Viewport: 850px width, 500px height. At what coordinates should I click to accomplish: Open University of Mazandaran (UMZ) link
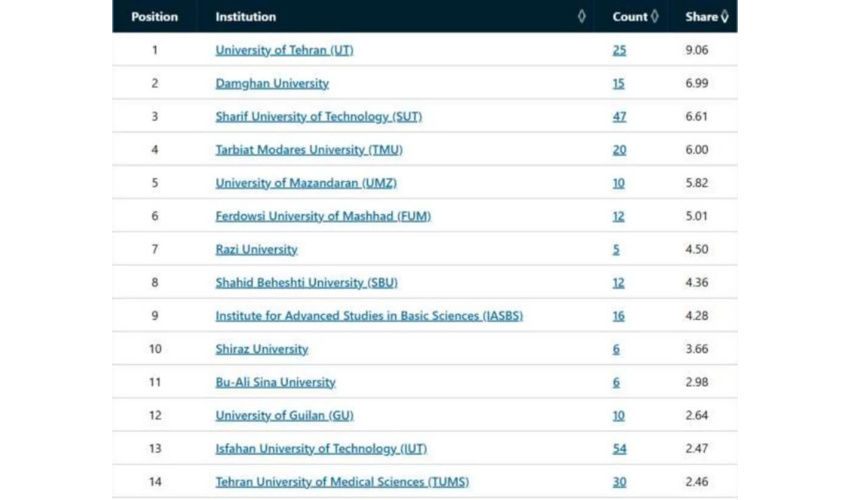click(306, 183)
